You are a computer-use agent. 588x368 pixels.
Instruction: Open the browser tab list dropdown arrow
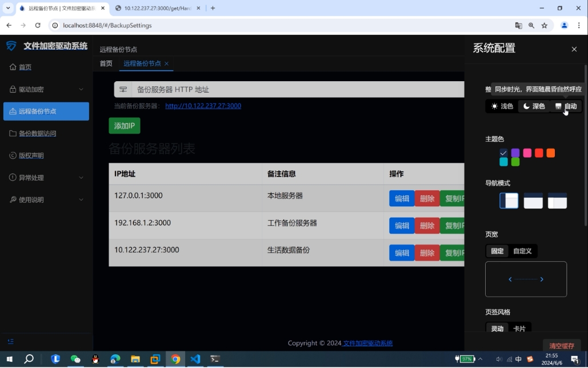click(x=8, y=8)
